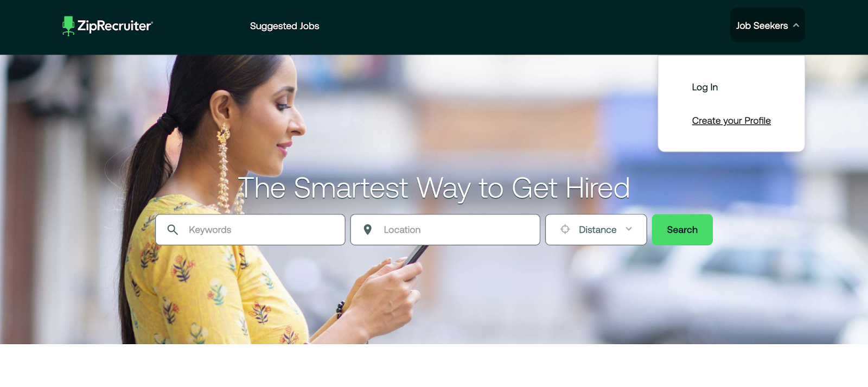Click the magnifying glass icon in Keywords field
This screenshot has width=868, height=387.
point(173,230)
